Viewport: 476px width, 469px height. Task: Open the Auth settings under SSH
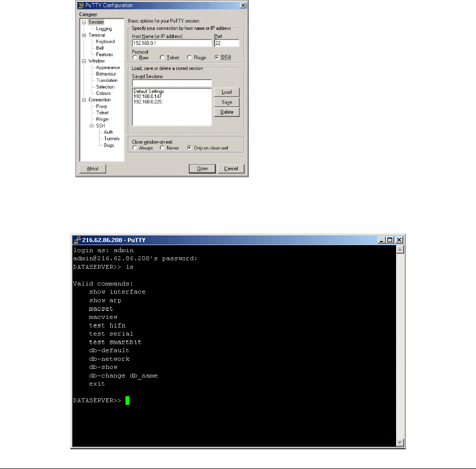coord(108,132)
